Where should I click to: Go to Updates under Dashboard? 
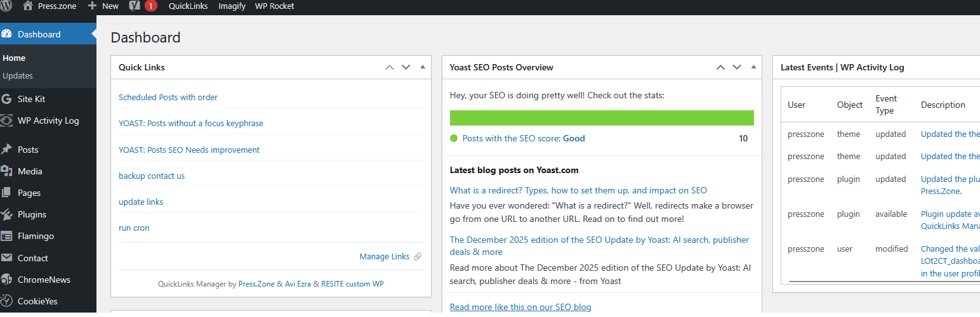click(x=18, y=75)
